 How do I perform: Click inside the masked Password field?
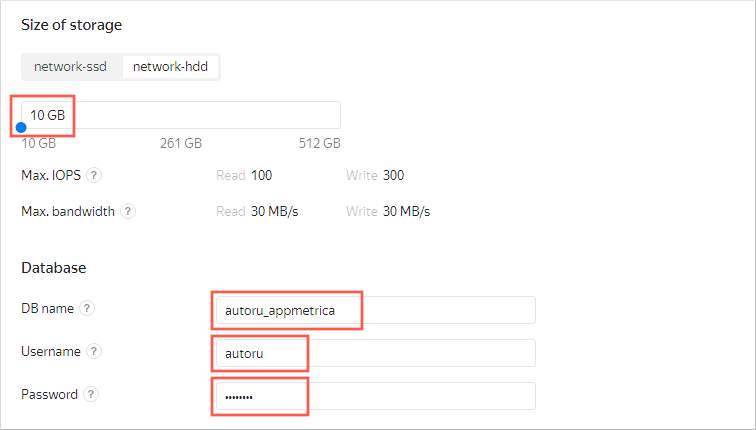coord(373,397)
